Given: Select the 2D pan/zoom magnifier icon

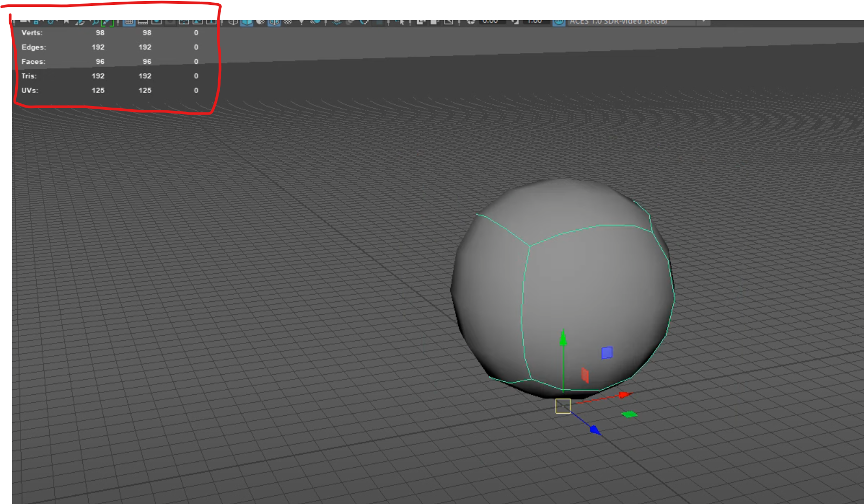Looking at the screenshot, I should [95, 22].
